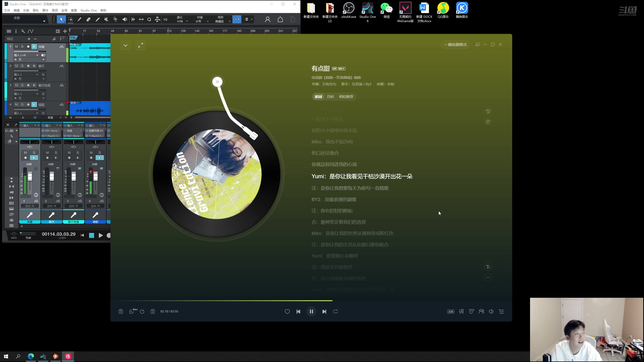Open track inspector info icon
644x362 pixels.
(x=16, y=31)
